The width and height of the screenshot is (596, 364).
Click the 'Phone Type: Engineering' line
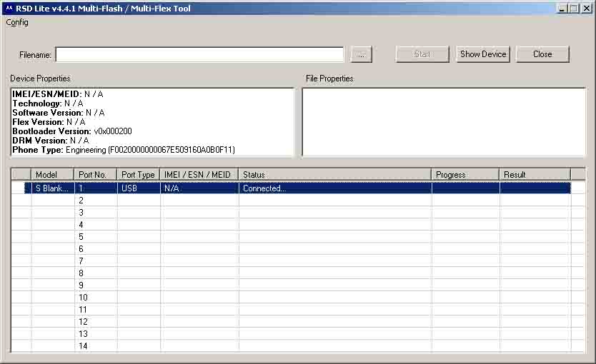[124, 150]
